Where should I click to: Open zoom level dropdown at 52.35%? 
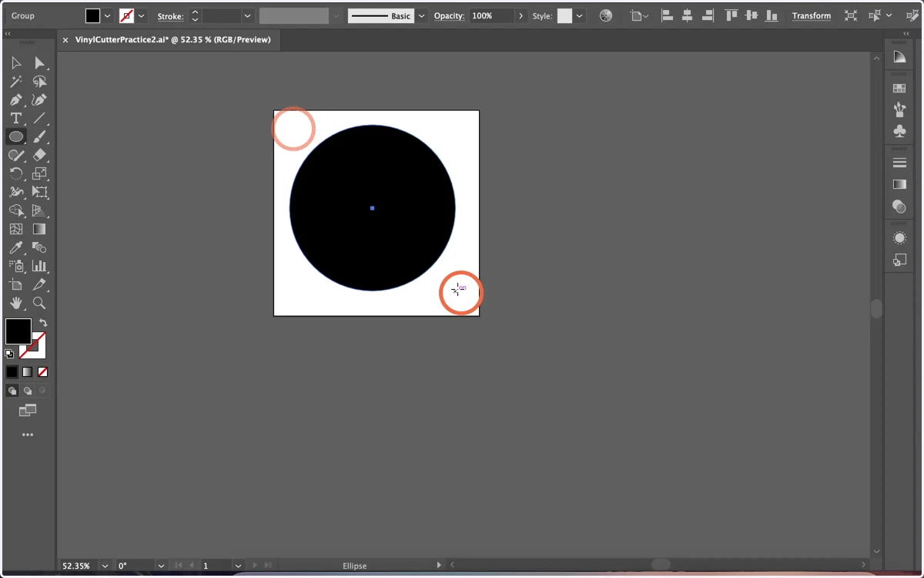[x=105, y=566]
